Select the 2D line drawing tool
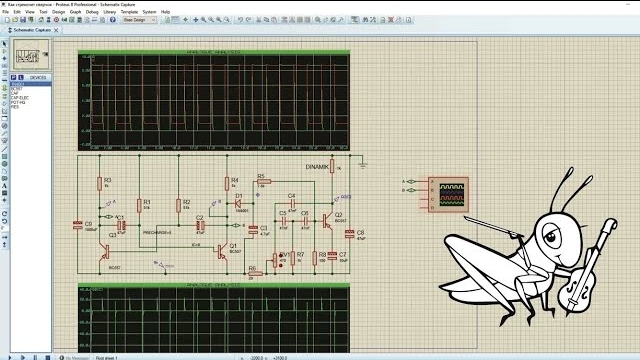 point(4,149)
